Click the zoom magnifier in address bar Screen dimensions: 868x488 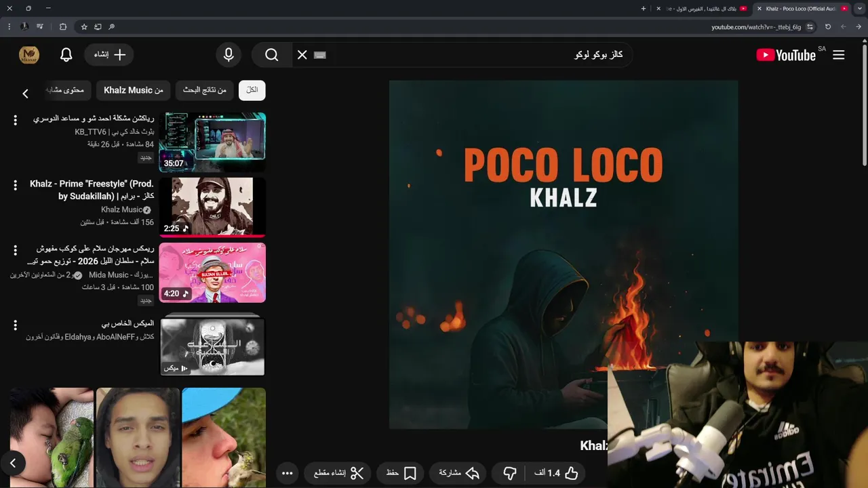point(112,26)
